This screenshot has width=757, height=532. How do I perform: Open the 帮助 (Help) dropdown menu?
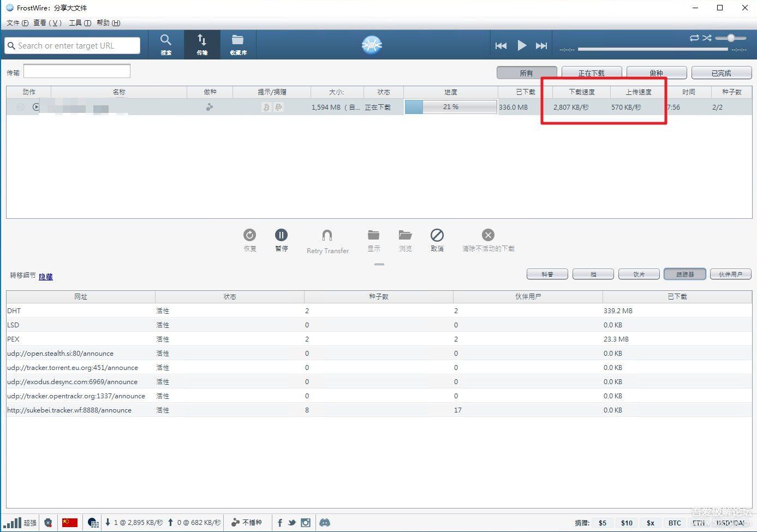(x=108, y=23)
